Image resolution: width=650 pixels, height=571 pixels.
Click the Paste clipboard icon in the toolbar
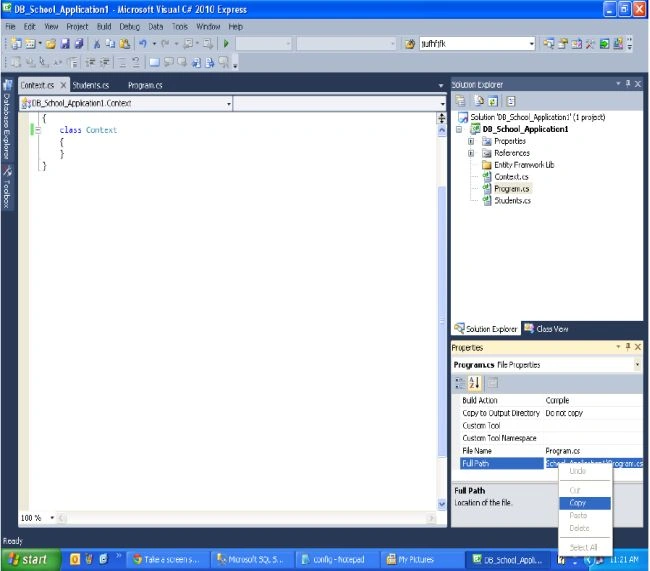point(124,44)
